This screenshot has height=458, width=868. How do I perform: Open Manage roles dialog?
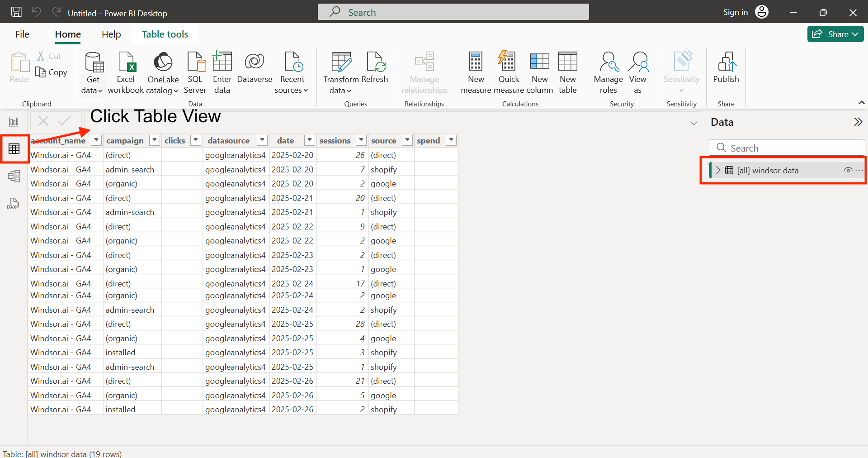point(609,73)
